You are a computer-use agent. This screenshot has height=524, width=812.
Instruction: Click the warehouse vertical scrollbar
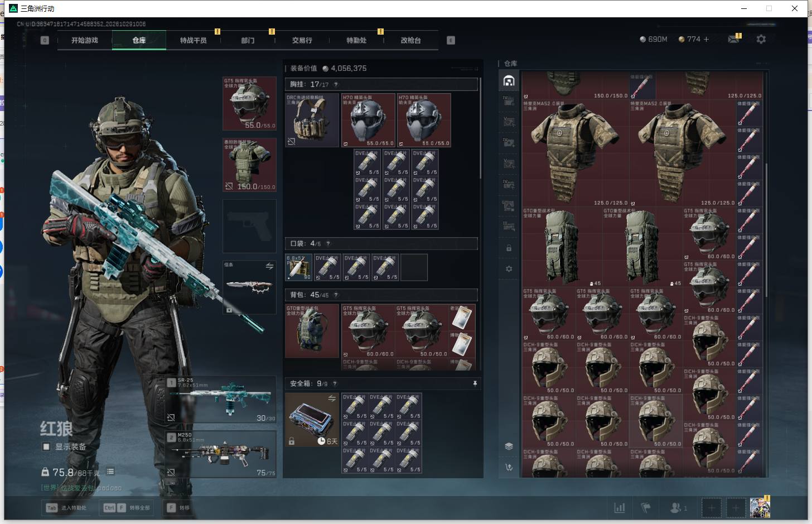766,229
